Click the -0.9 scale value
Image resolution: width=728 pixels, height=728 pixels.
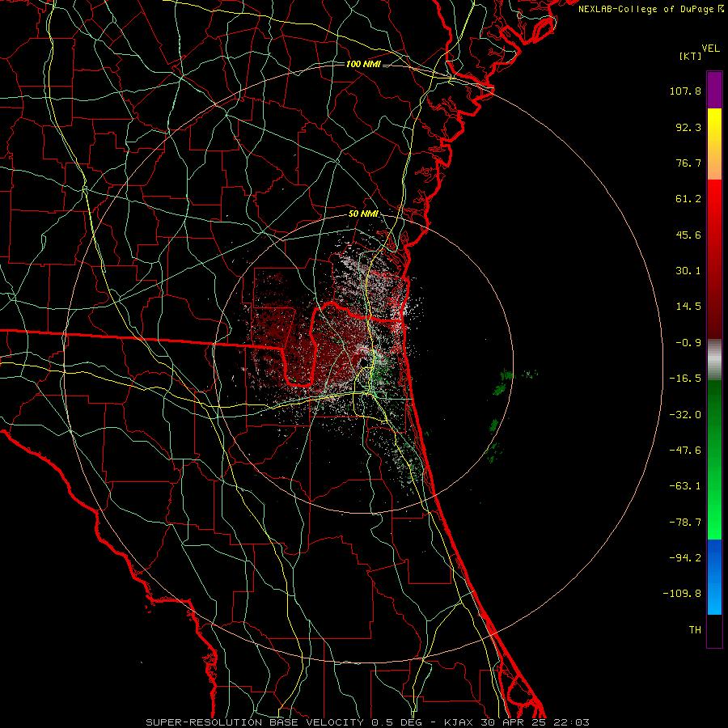688,343
